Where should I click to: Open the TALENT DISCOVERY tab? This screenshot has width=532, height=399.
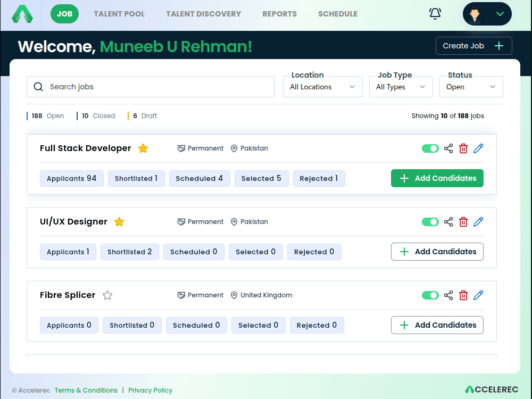(x=203, y=14)
